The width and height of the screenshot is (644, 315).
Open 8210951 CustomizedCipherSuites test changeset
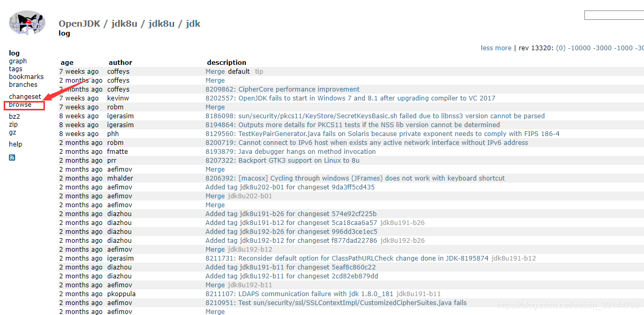(336, 303)
